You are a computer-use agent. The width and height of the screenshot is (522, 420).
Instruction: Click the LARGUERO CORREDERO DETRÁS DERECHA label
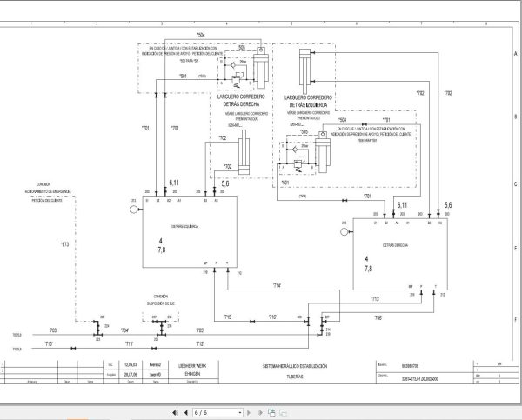pyautogui.click(x=241, y=101)
